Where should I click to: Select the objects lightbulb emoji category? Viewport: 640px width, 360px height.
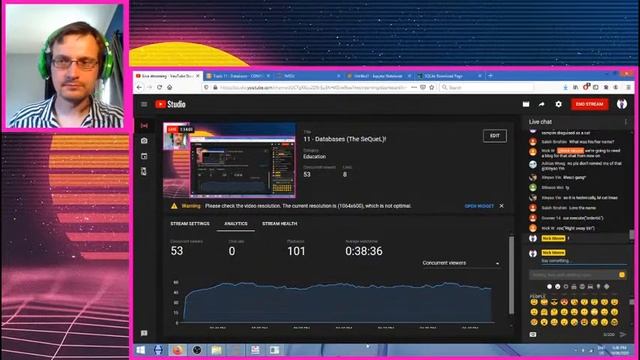point(598,287)
